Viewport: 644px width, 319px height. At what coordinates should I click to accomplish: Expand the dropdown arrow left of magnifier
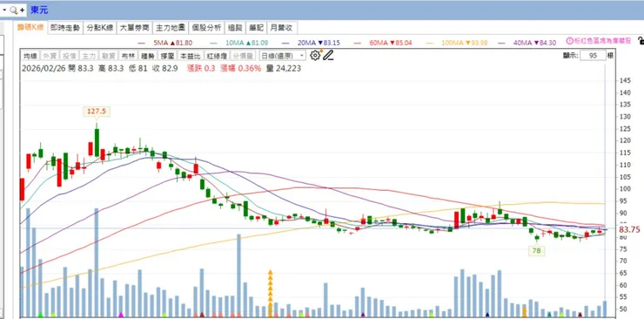4,10
